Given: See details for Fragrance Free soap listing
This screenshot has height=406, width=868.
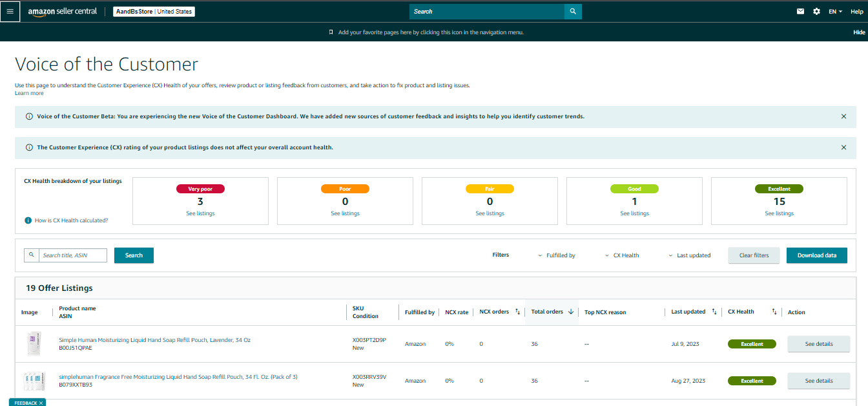Looking at the screenshot, I should point(818,381).
